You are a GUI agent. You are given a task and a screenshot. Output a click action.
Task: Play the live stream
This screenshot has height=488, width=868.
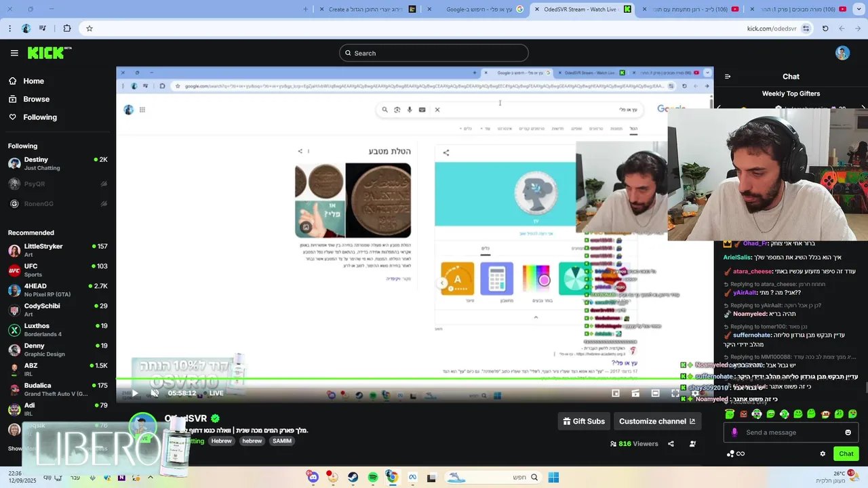(135, 393)
